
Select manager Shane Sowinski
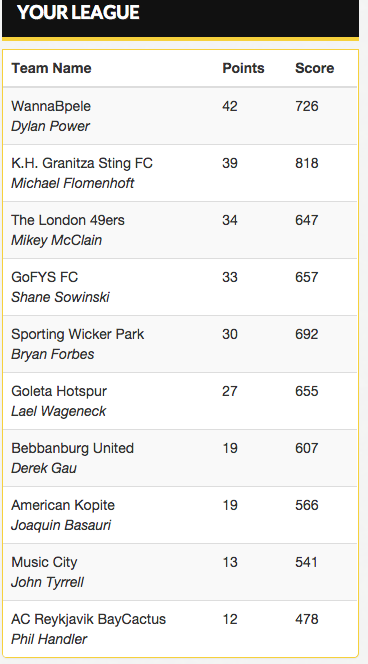pyautogui.click(x=60, y=297)
